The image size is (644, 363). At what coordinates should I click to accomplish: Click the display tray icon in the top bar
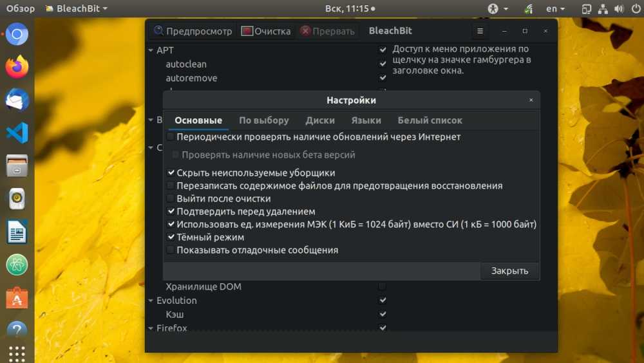(x=586, y=8)
